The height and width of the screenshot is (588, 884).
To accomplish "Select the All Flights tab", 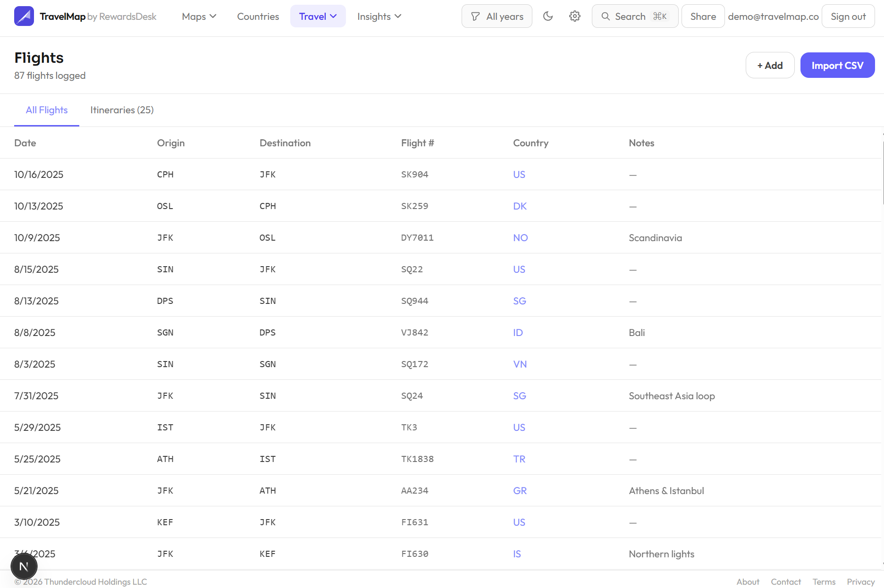I will tap(47, 110).
